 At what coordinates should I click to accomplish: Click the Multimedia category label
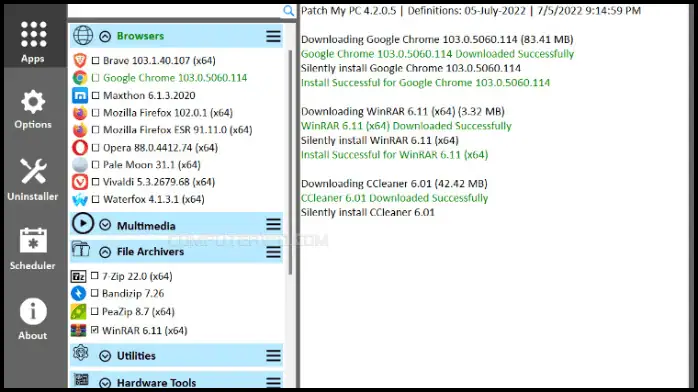[146, 226]
